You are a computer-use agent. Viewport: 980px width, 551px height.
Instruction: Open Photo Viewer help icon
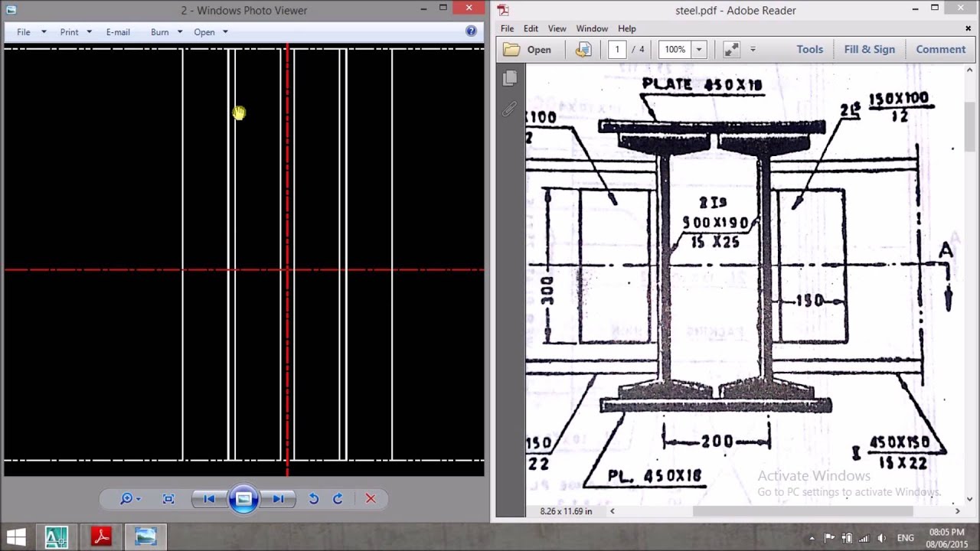coord(471,31)
